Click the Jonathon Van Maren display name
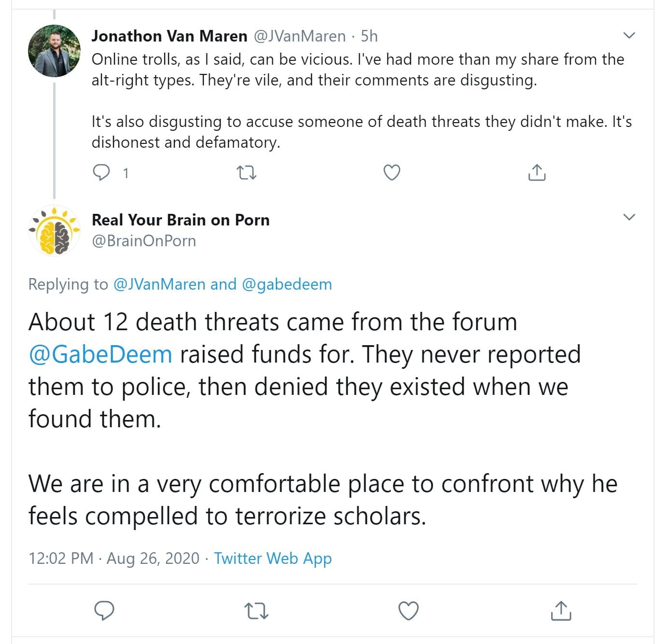The width and height of the screenshot is (666, 644). coord(170,36)
